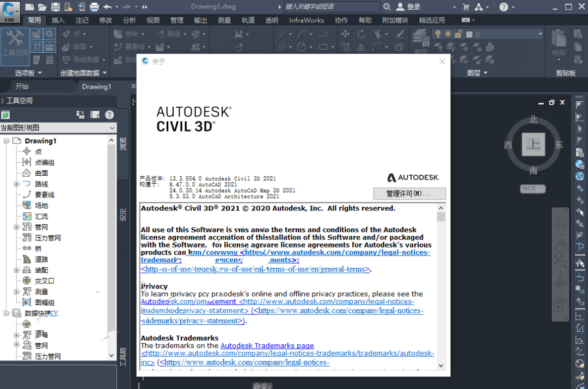Undo the last action with the arrow icon
The width and height of the screenshot is (588, 389).
pyautogui.click(x=107, y=7)
